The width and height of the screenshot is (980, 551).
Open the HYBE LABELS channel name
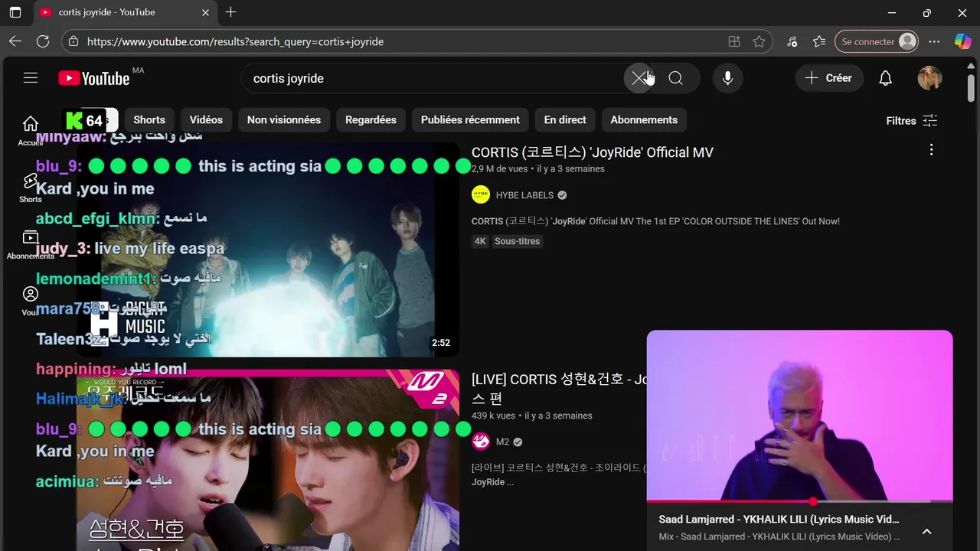pyautogui.click(x=524, y=195)
